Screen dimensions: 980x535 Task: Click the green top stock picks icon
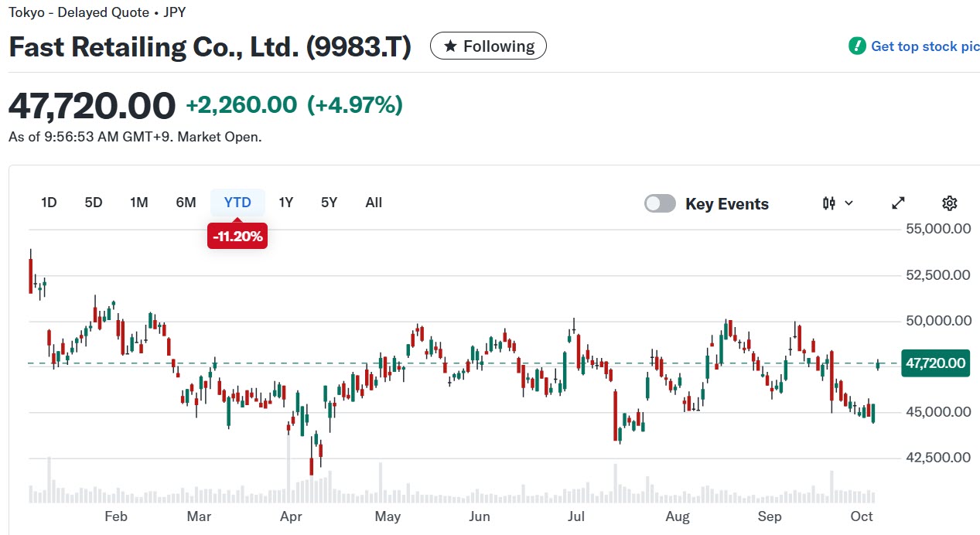(857, 46)
